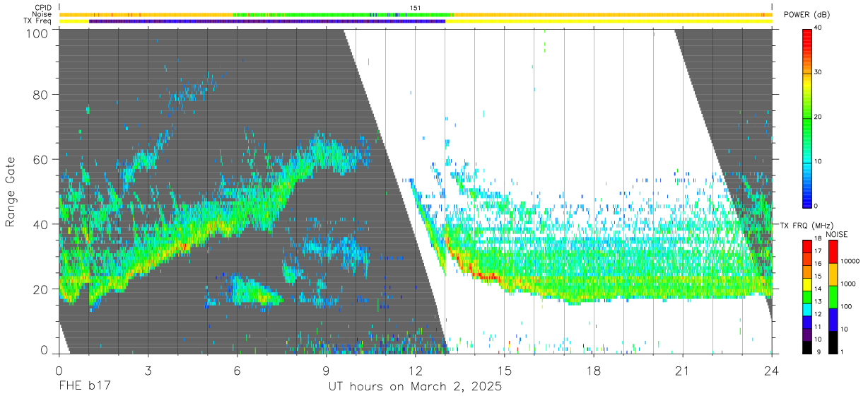
Task: Click the Range Gate y-axis label
Action: (x=11, y=192)
